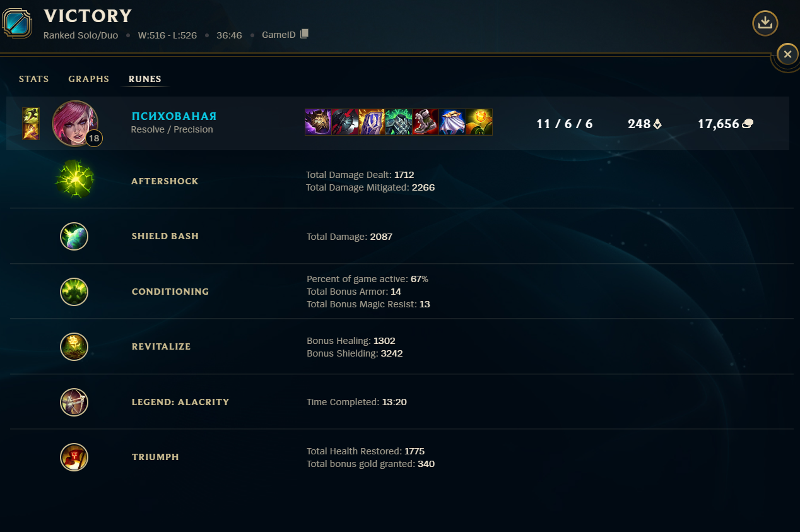Click the download replay icon
800x532 pixels.
tap(765, 23)
